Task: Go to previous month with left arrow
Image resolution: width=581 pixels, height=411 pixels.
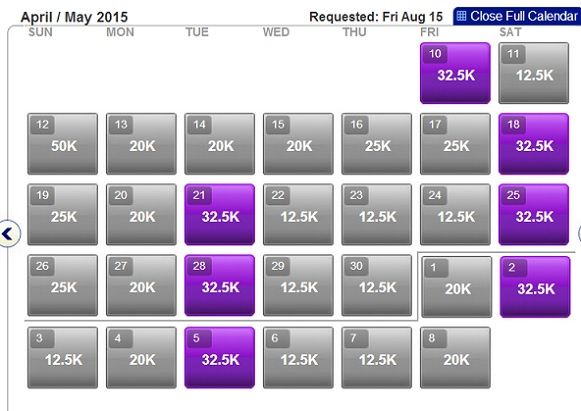Action: [x=10, y=233]
